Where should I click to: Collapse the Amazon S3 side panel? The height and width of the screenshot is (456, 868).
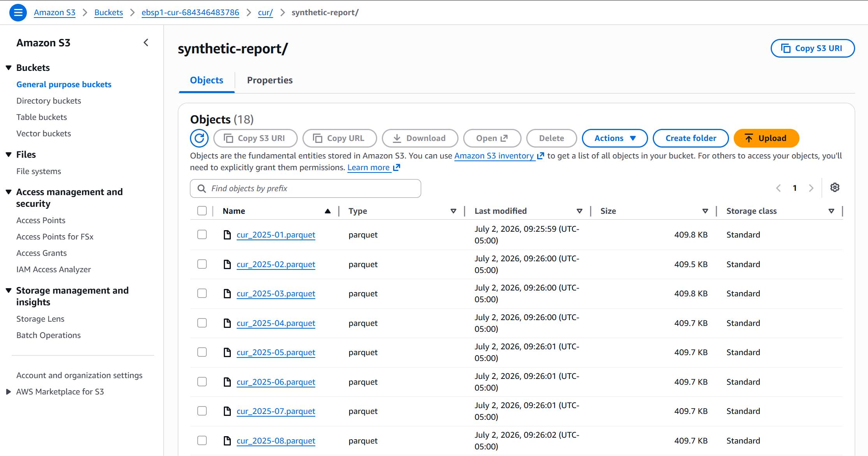click(x=146, y=42)
